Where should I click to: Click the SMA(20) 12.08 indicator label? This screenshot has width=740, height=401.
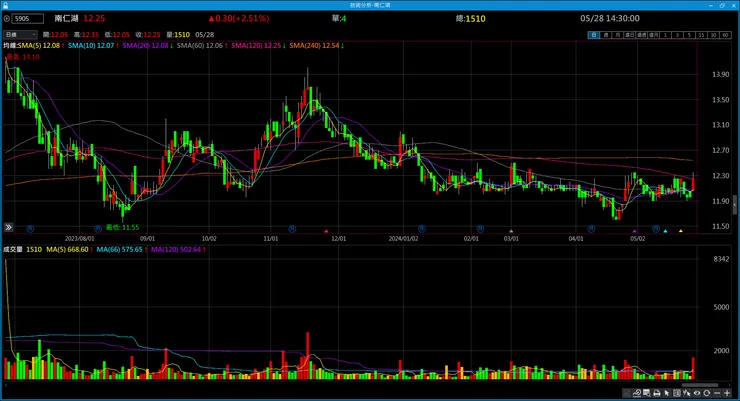coord(147,46)
